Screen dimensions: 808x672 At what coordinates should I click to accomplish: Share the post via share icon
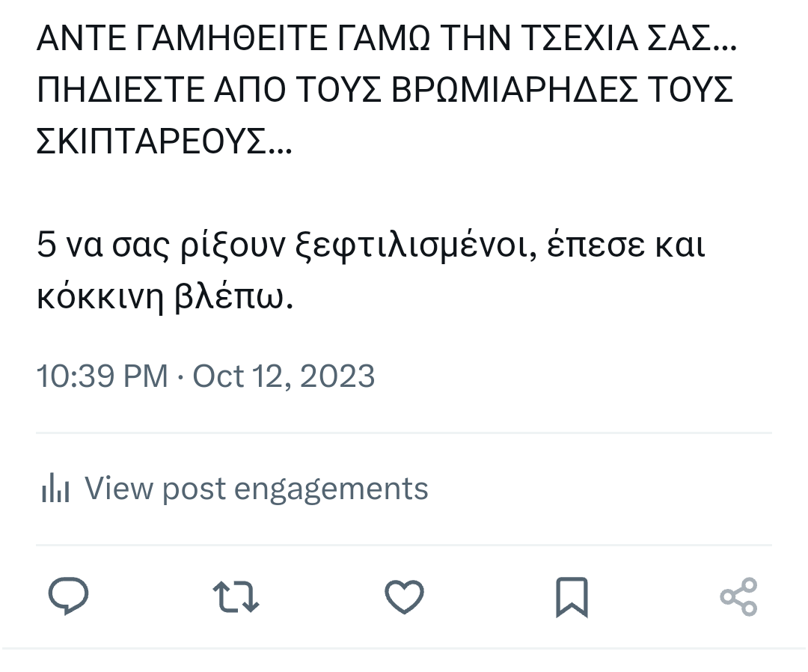(x=738, y=597)
